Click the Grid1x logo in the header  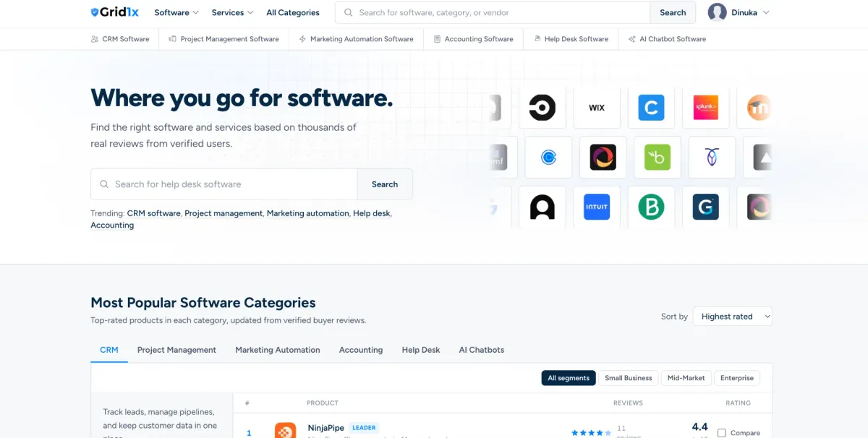coord(114,12)
